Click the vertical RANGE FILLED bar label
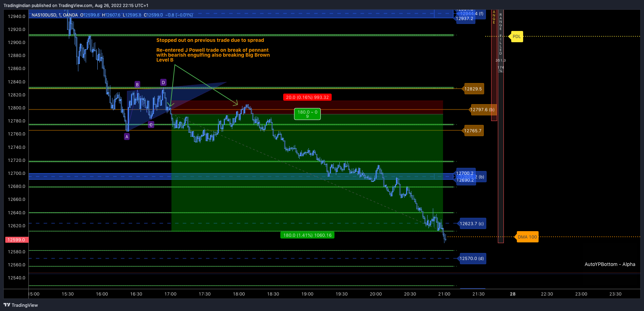 (501, 34)
